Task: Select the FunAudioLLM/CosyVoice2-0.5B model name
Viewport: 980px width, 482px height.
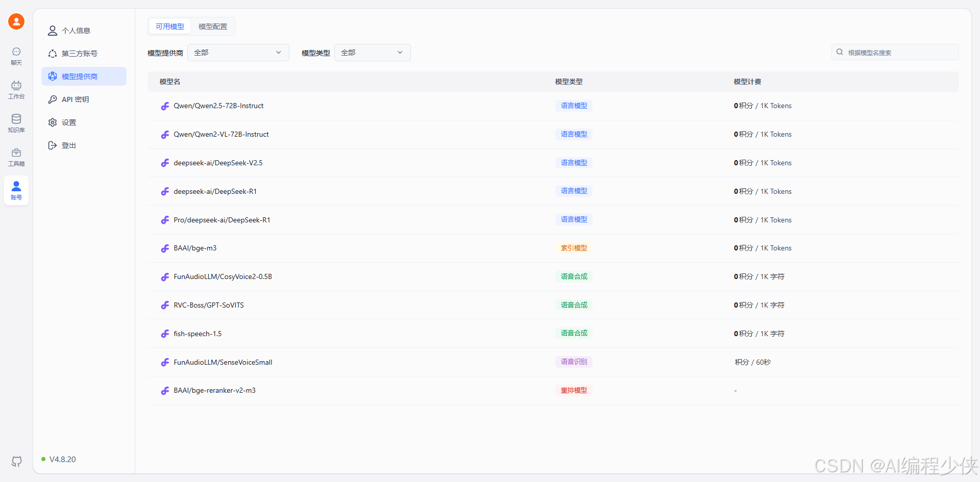Action: click(x=223, y=276)
